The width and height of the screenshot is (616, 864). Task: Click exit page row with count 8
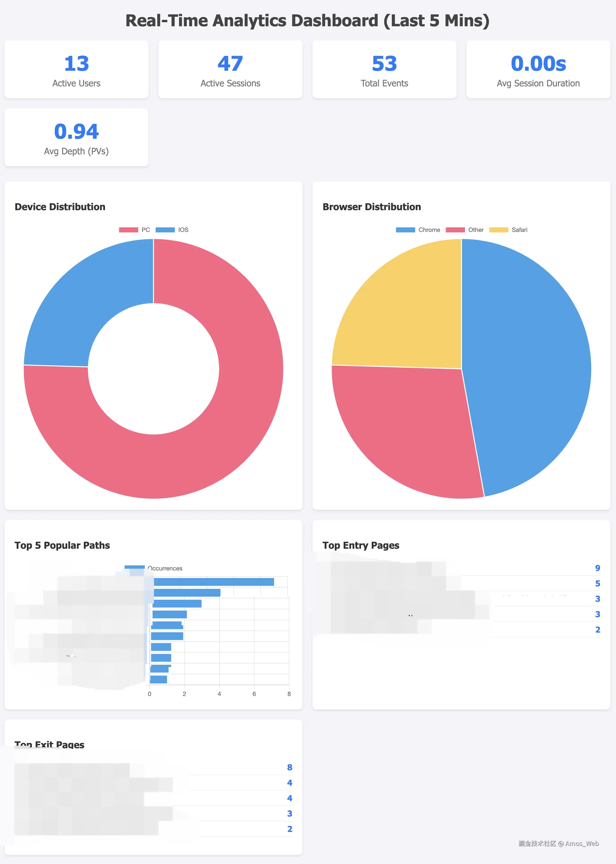[x=153, y=767]
